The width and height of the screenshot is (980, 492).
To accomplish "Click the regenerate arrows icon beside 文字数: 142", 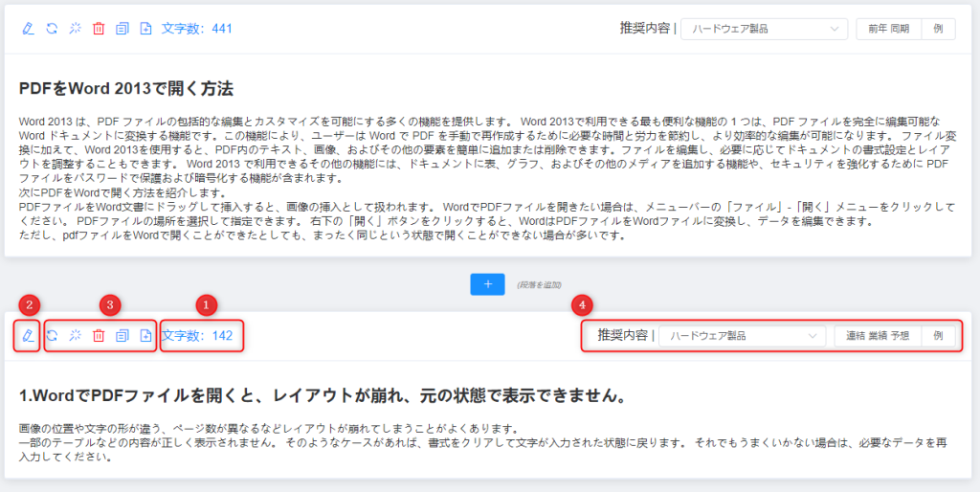I will (x=52, y=336).
